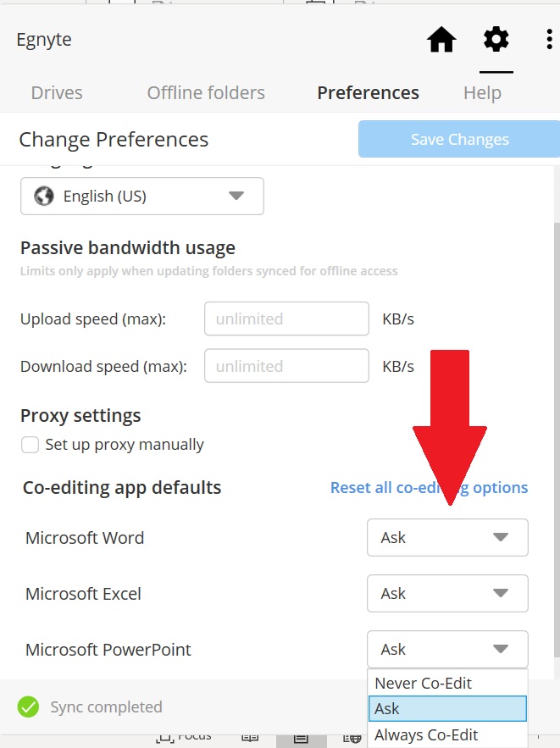Expand the English (US) language dropdown

(142, 197)
